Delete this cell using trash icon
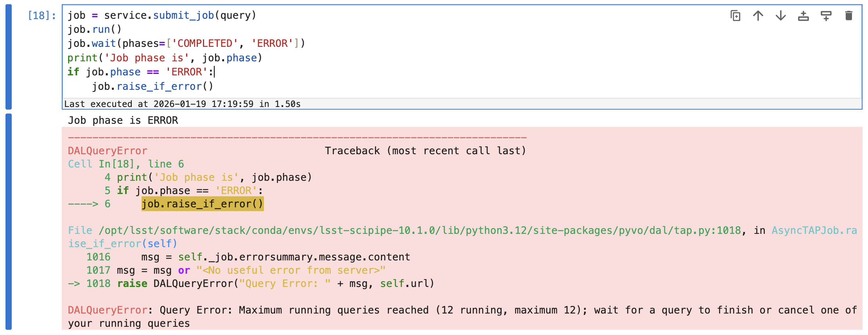This screenshot has width=868, height=335. [849, 16]
